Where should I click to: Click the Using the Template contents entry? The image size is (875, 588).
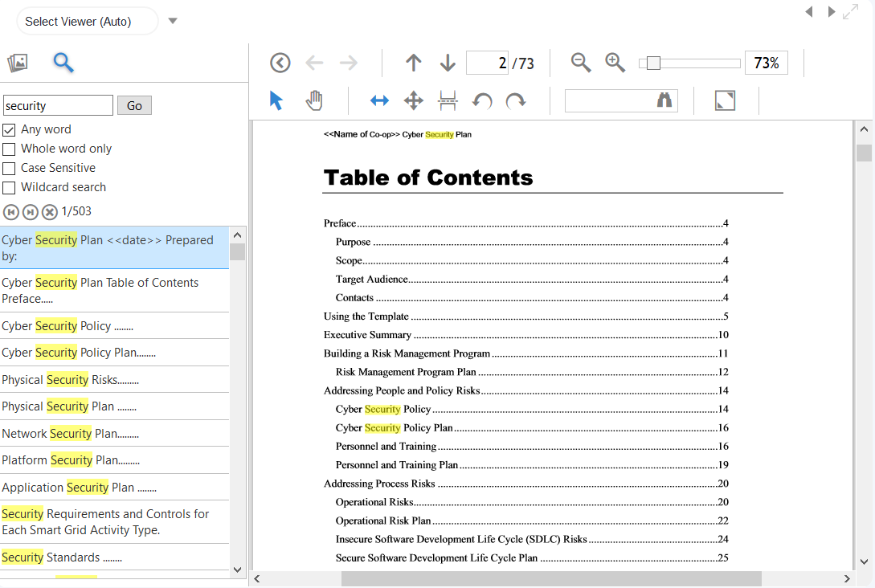tap(525, 316)
